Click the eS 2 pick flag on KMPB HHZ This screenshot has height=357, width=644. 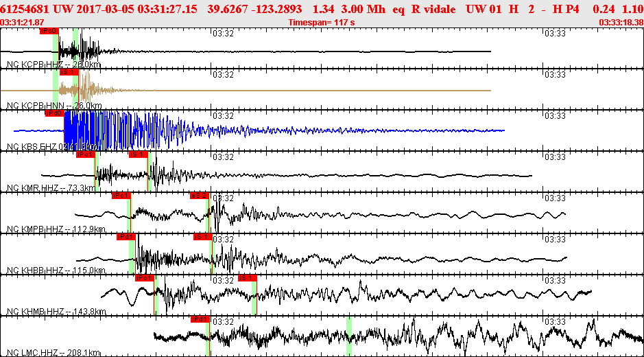(x=199, y=196)
